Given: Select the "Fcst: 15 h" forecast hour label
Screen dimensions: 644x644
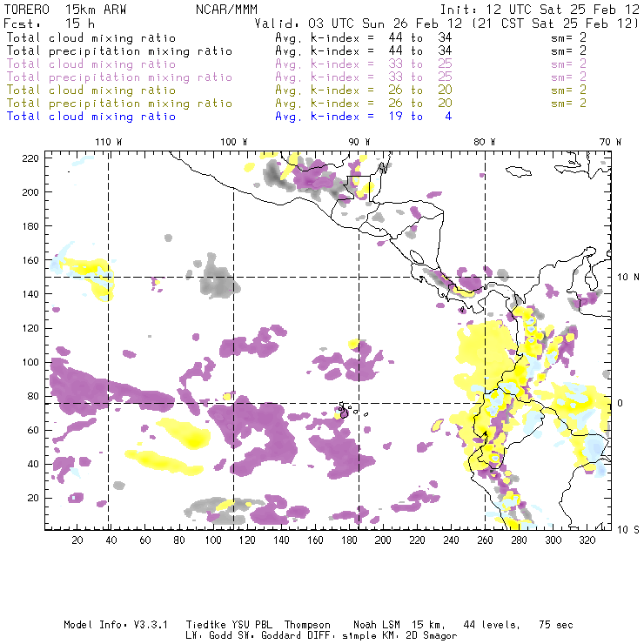Looking at the screenshot, I should (x=50, y=23).
